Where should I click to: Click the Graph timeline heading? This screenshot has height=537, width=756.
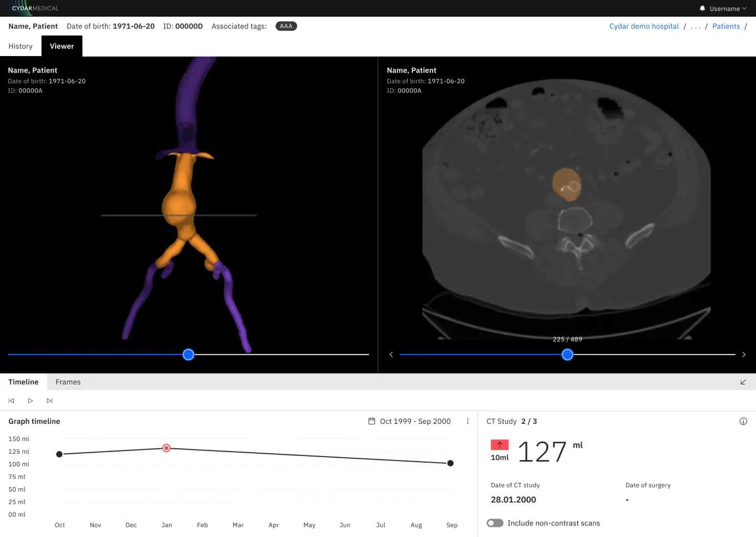pyautogui.click(x=34, y=421)
